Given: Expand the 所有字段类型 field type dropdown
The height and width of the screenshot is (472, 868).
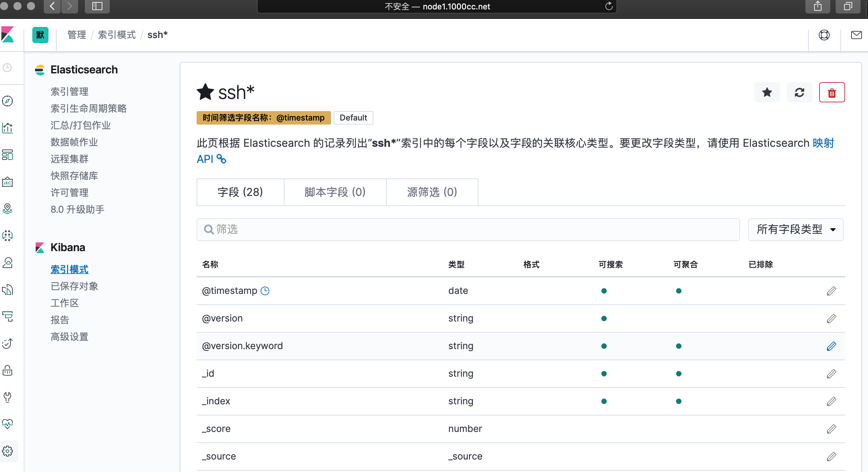Looking at the screenshot, I should (795, 229).
